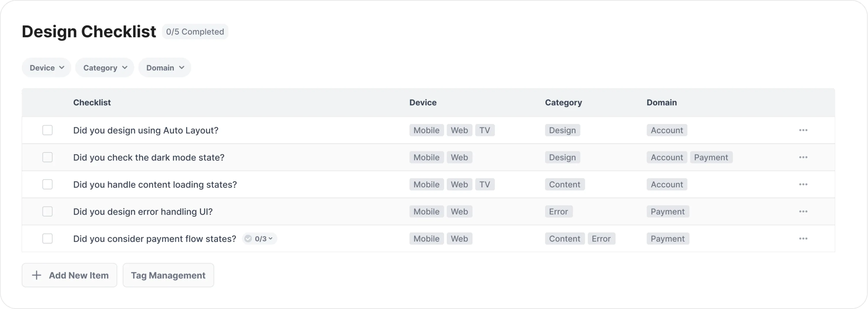Viewport: 868px width, 309px height.
Task: Click the TV tag in Auto Layout row
Action: point(484,130)
